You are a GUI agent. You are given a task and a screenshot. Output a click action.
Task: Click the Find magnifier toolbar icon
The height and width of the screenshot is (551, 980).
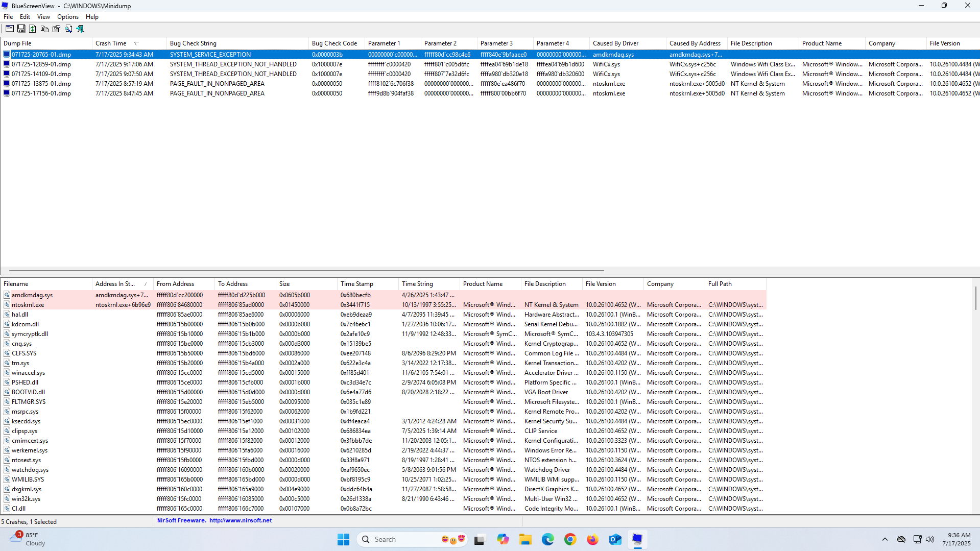68,29
